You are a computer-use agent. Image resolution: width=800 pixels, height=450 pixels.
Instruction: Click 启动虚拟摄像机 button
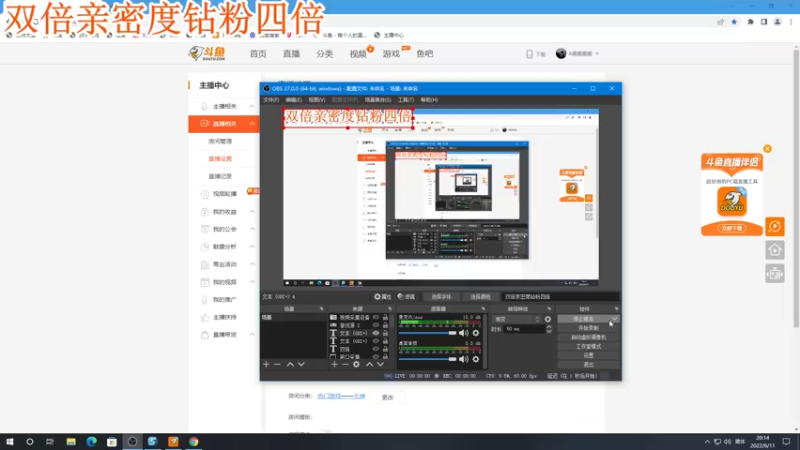[x=588, y=337]
